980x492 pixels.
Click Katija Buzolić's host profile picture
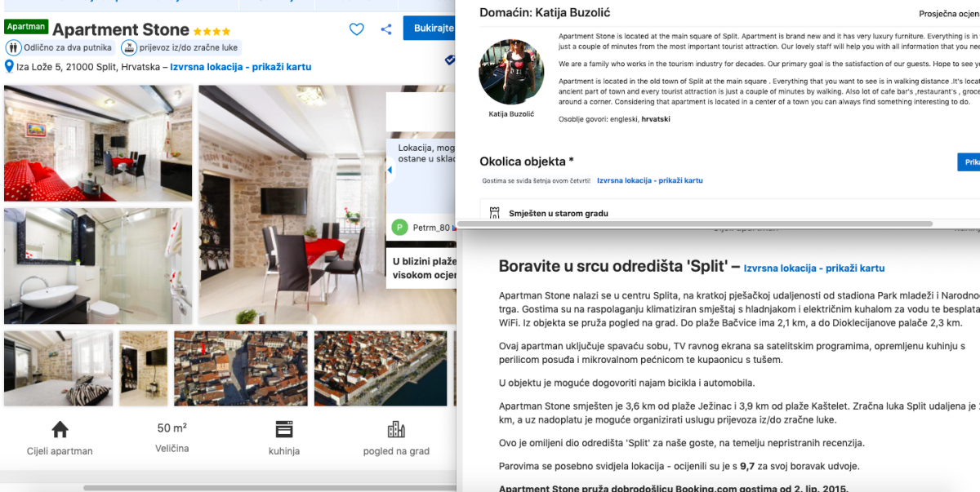click(511, 72)
